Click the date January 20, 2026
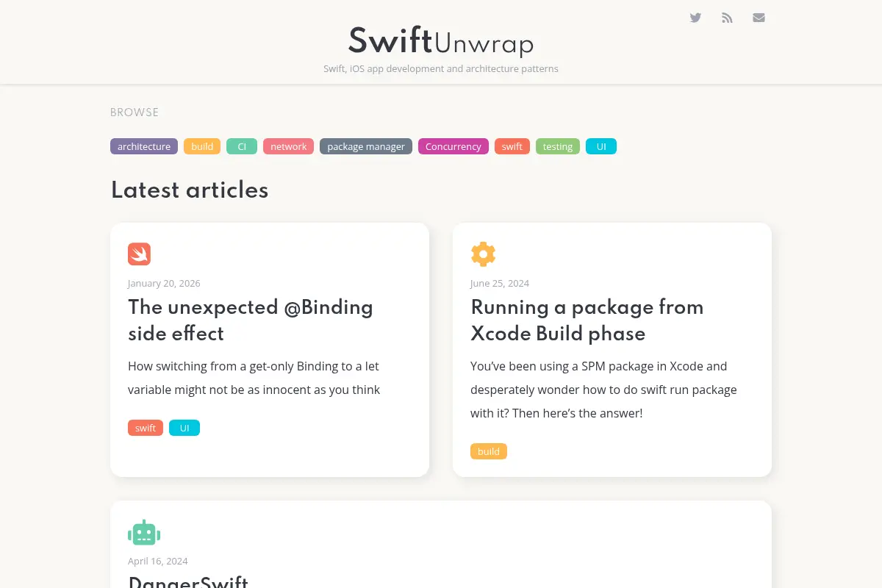The height and width of the screenshot is (588, 882). (164, 283)
